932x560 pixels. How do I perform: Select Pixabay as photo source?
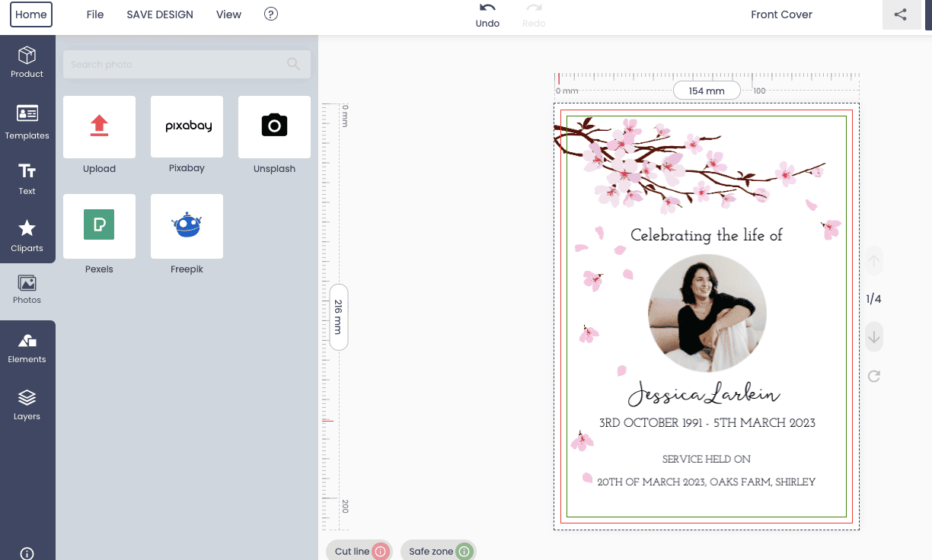point(187,127)
